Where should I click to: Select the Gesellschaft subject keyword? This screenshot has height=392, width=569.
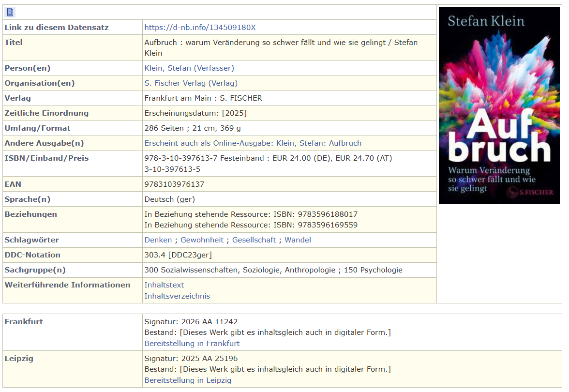coord(254,240)
